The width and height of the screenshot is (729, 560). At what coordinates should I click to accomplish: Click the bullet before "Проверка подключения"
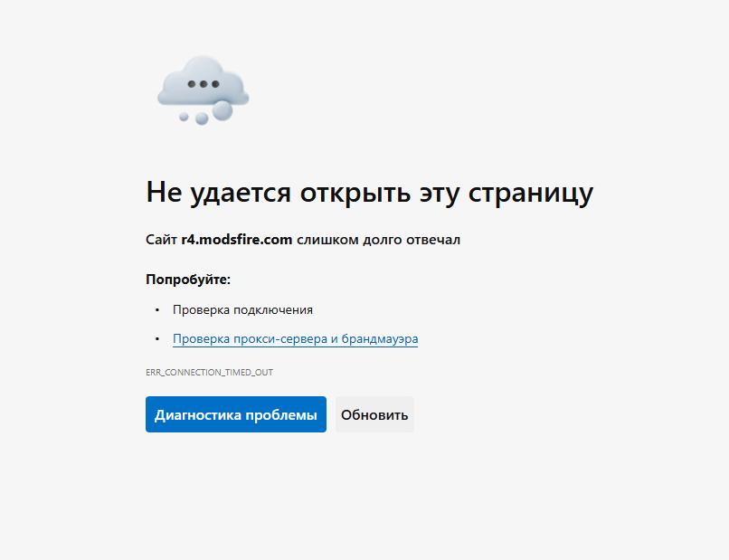pyautogui.click(x=156, y=310)
